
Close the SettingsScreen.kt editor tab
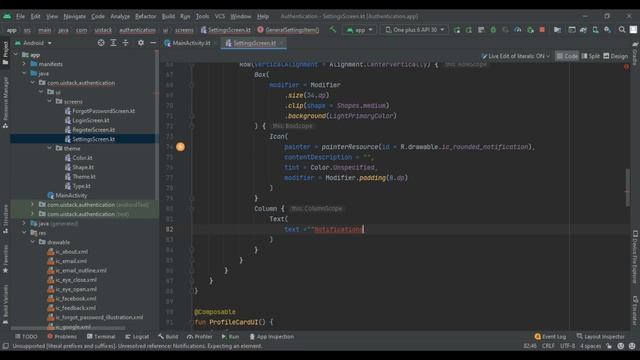282,43
